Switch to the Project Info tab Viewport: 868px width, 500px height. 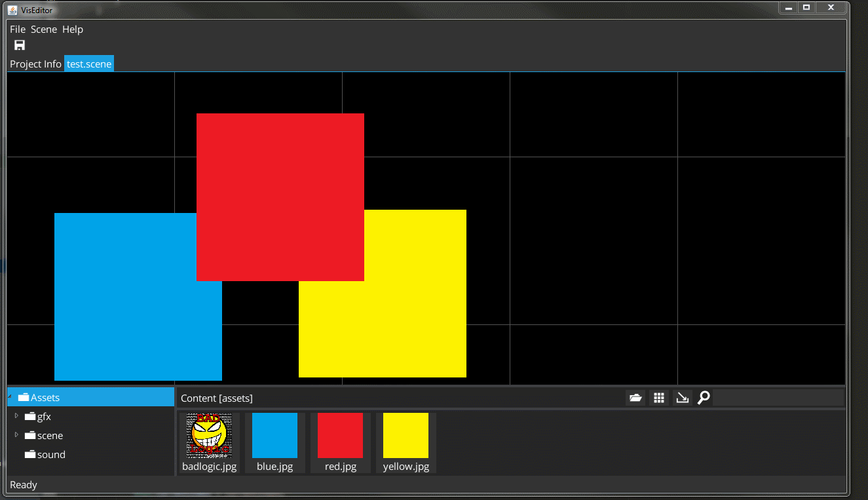(x=35, y=64)
